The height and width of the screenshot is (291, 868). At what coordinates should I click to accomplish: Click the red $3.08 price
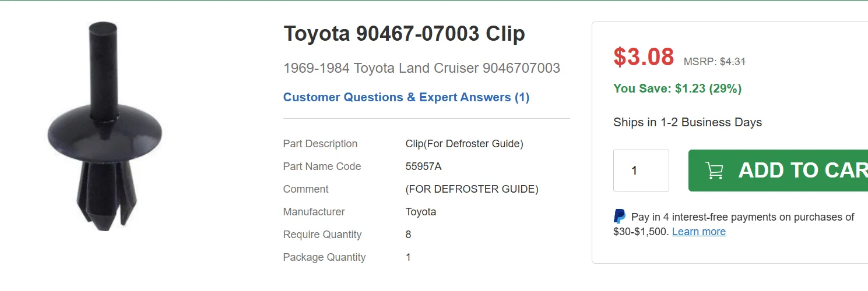point(644,56)
